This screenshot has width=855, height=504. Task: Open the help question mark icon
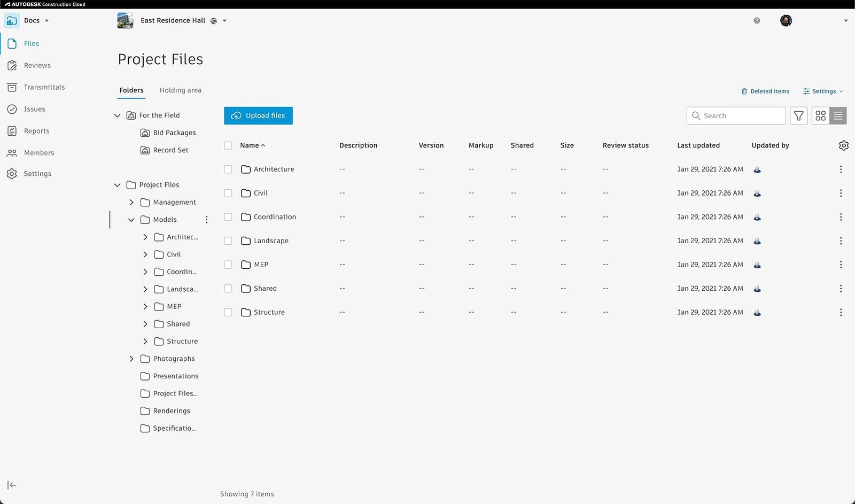(x=757, y=21)
